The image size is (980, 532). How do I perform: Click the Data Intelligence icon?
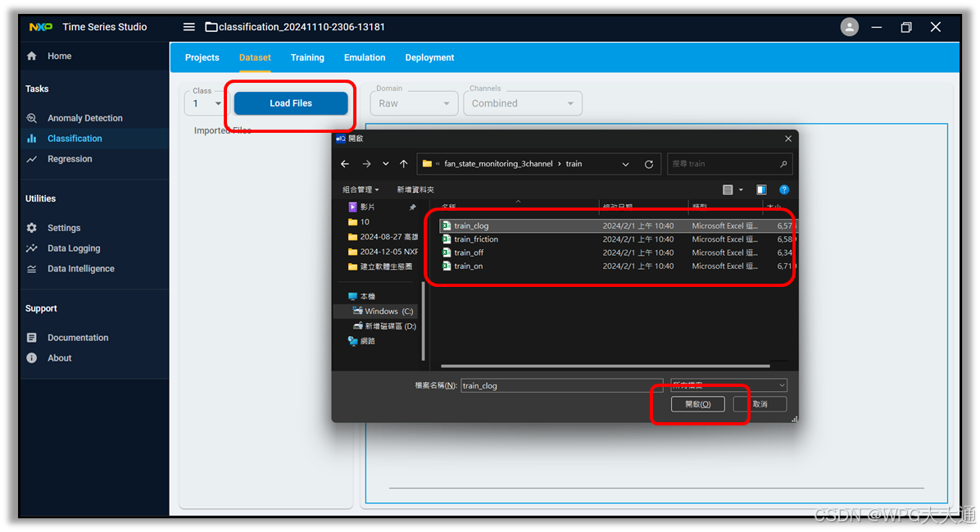32,269
